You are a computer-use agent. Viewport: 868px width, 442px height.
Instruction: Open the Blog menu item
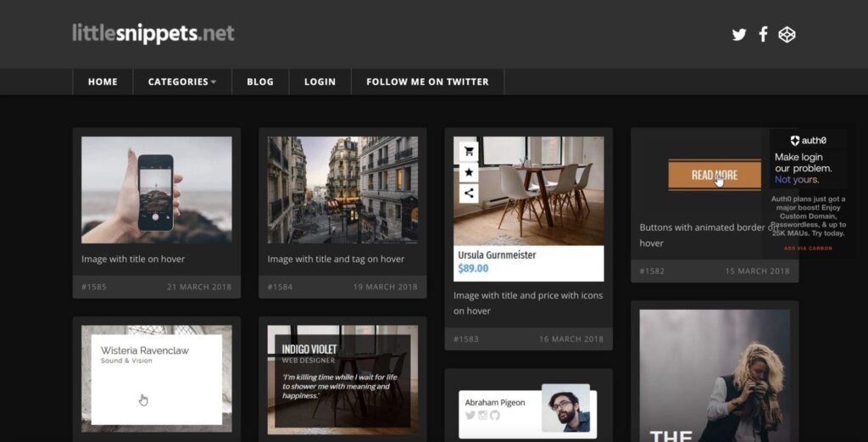click(x=260, y=82)
